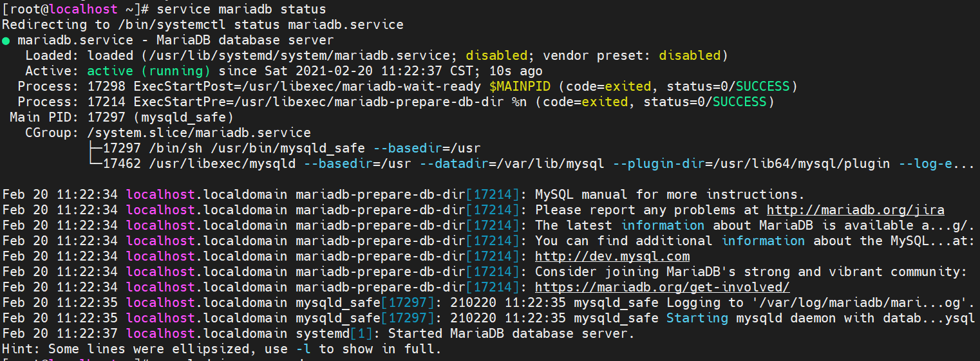Screen dimensions: 980x361
Task: Click the ExecStartPre SUCCESS status text
Action: (739, 102)
